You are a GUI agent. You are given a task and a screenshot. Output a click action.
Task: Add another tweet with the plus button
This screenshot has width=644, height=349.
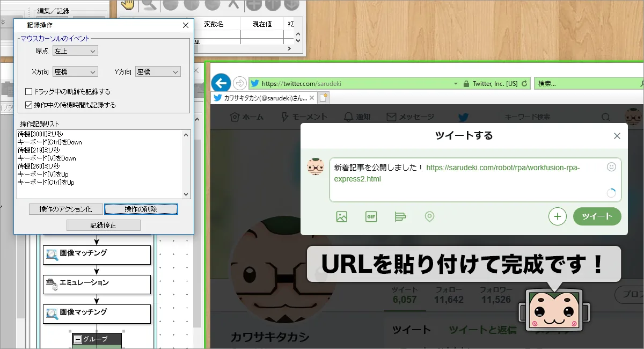click(x=558, y=216)
